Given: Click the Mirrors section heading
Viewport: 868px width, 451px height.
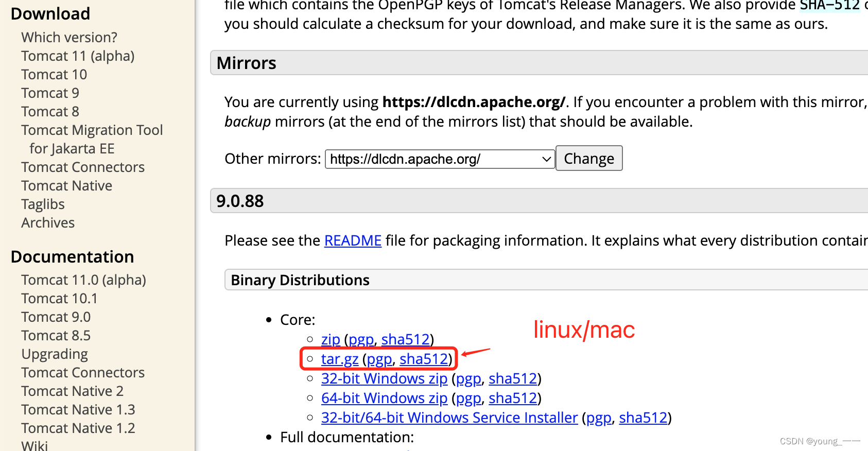Looking at the screenshot, I should tap(247, 63).
